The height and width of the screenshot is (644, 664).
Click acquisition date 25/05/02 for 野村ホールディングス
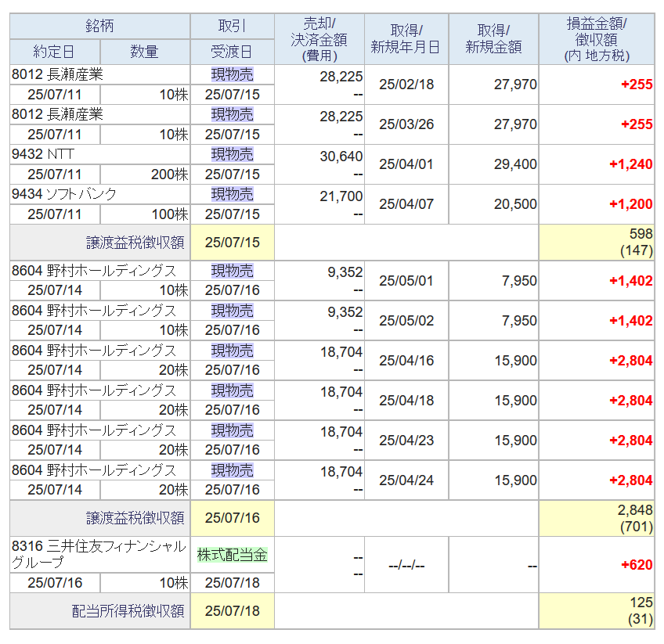click(406, 321)
